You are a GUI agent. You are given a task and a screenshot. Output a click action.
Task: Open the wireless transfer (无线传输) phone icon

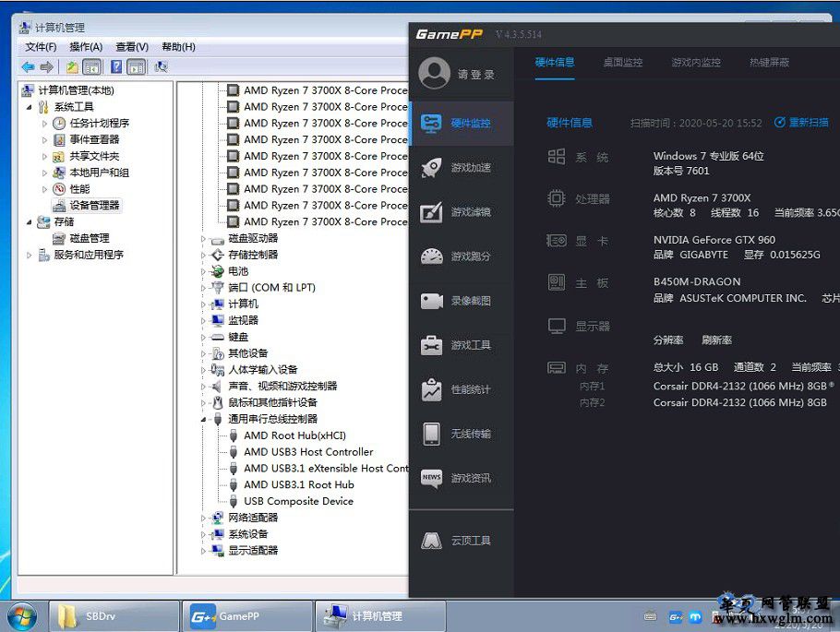(x=431, y=434)
